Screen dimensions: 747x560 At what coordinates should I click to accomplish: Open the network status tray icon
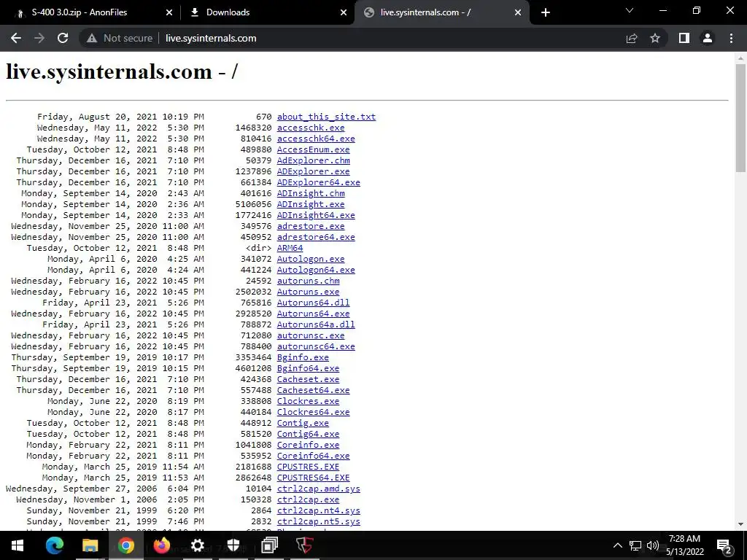635,545
